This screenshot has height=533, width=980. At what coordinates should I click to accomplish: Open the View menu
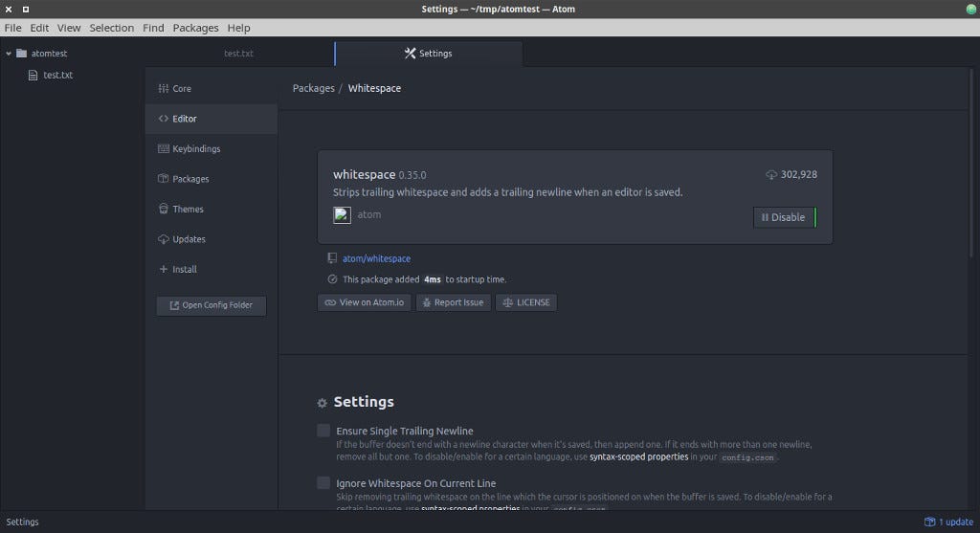(69, 28)
